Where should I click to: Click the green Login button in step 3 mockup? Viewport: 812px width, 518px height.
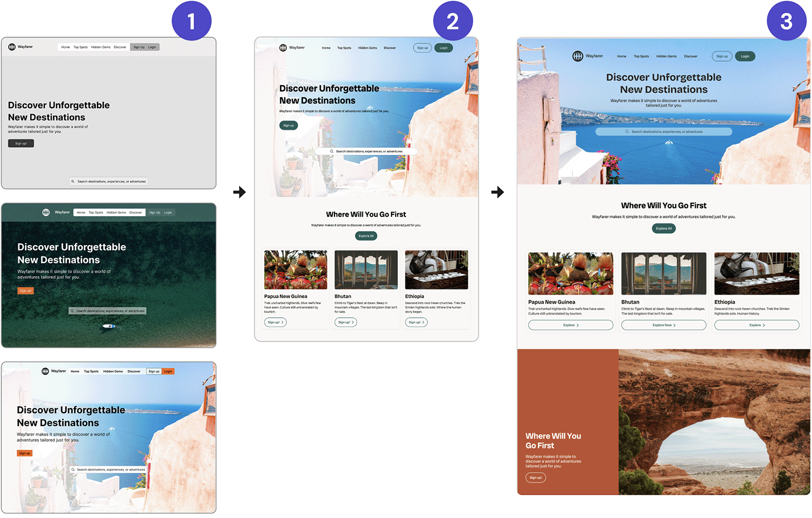[x=745, y=56]
